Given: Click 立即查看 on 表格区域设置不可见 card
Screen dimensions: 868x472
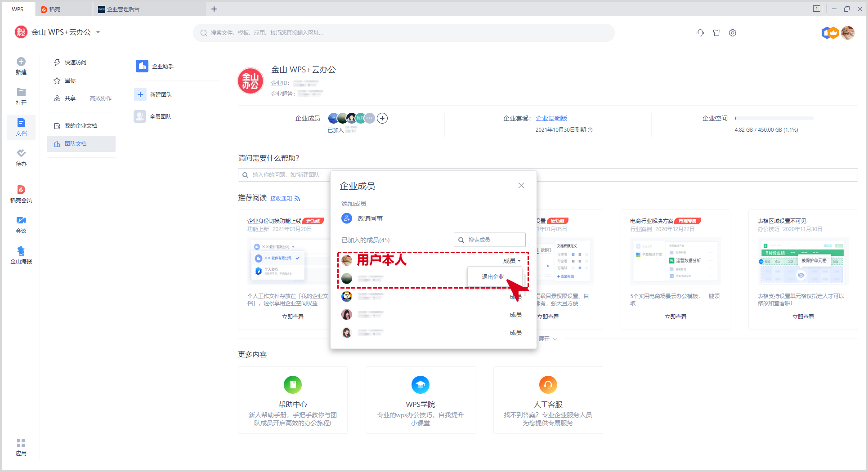Looking at the screenshot, I should click(x=803, y=317).
